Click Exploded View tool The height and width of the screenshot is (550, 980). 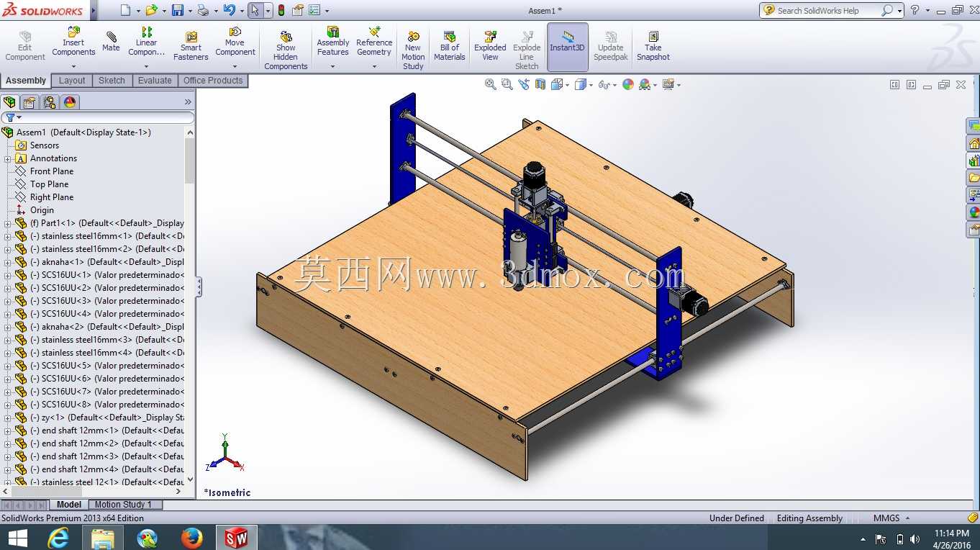coord(490,46)
